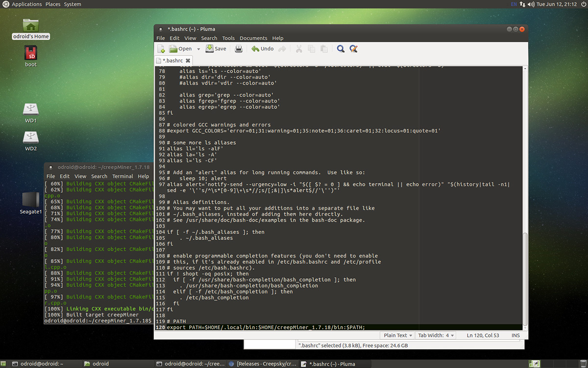Copy selection using the toolbar icon
This screenshot has width=588, height=368.
311,49
